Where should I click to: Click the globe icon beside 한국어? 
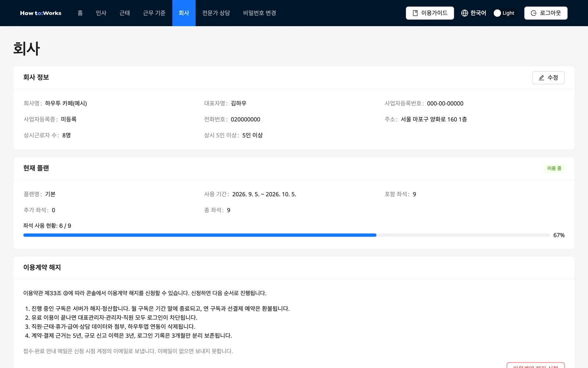coord(465,13)
